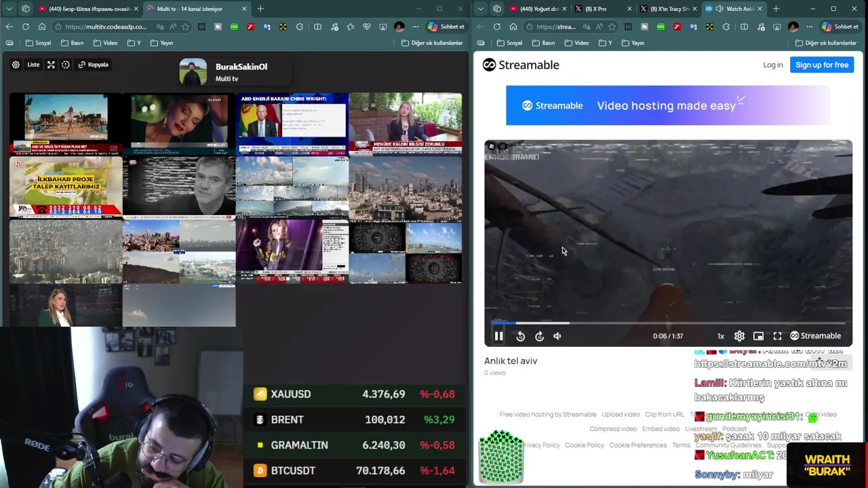868x488 pixels.
Task: Click the Streamable logo in header
Action: point(521,65)
